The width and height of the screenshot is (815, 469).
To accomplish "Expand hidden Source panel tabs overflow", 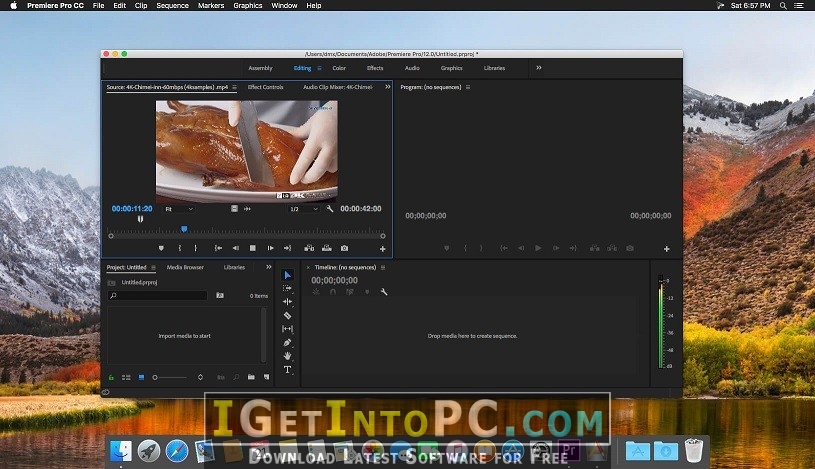I will [x=387, y=87].
